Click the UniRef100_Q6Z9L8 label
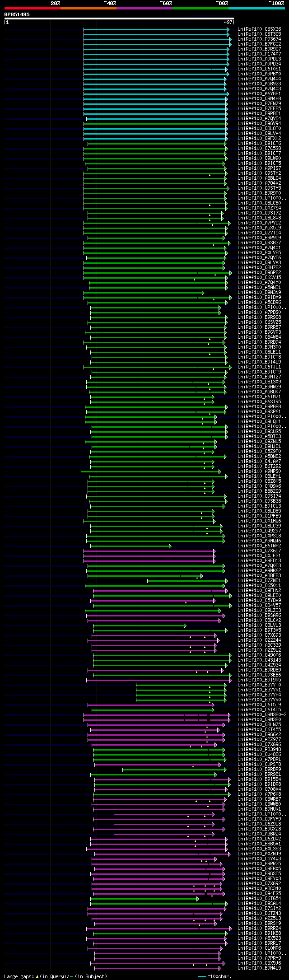The width and height of the screenshot is (289, 980). pyautogui.click(x=259, y=824)
